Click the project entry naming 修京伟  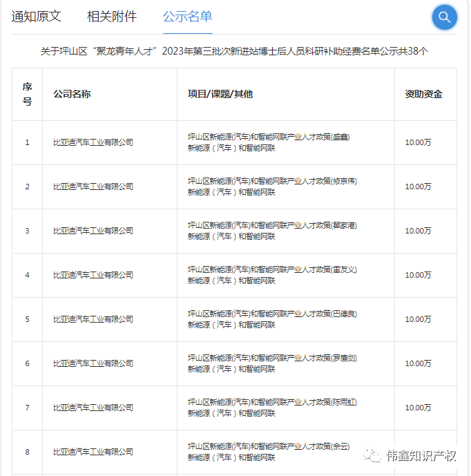272,187
